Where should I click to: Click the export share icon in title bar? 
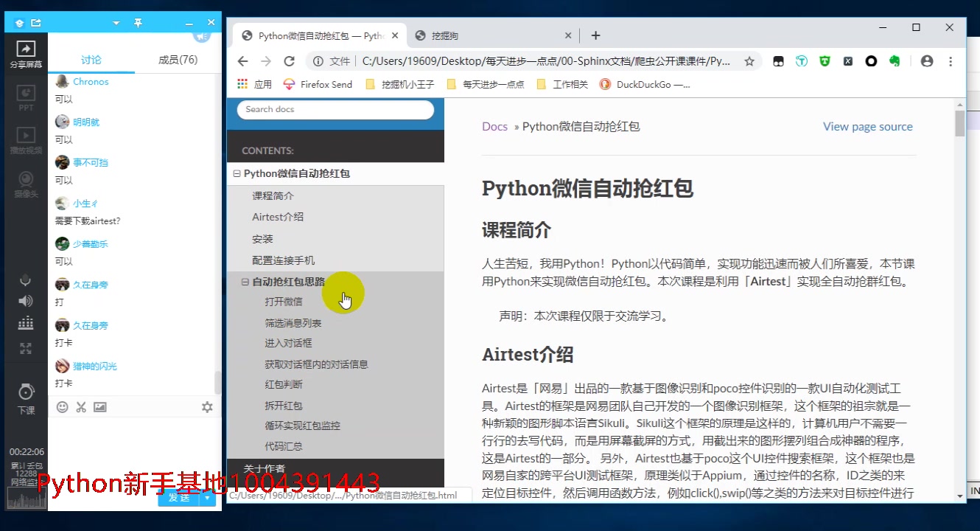pos(35,23)
